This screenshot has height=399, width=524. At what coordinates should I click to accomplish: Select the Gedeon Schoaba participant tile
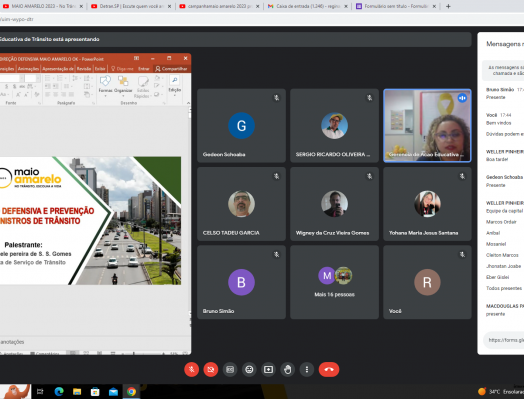click(241, 125)
